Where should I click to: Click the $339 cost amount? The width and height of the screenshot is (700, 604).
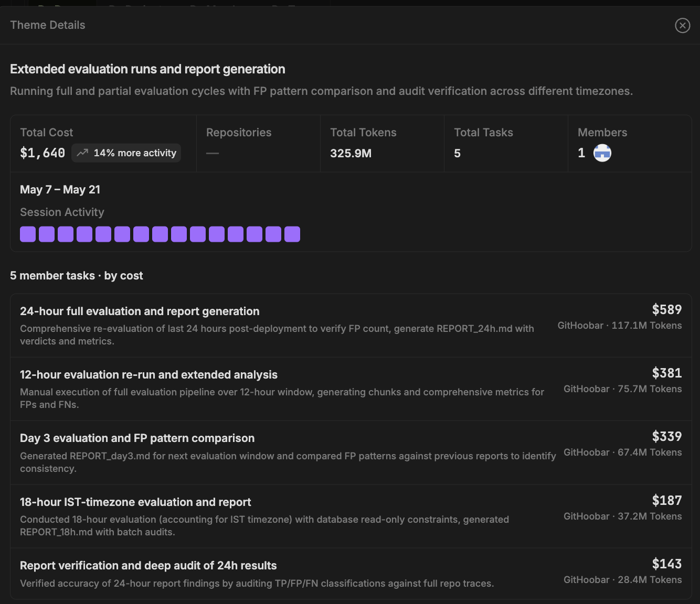(667, 436)
